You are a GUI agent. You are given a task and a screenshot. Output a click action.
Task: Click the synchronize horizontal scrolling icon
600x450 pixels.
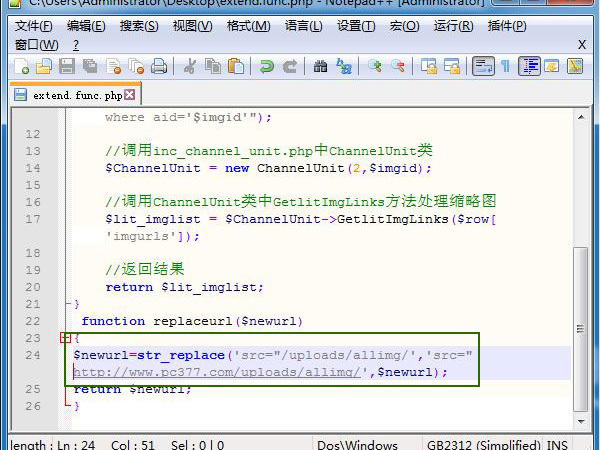[452, 66]
